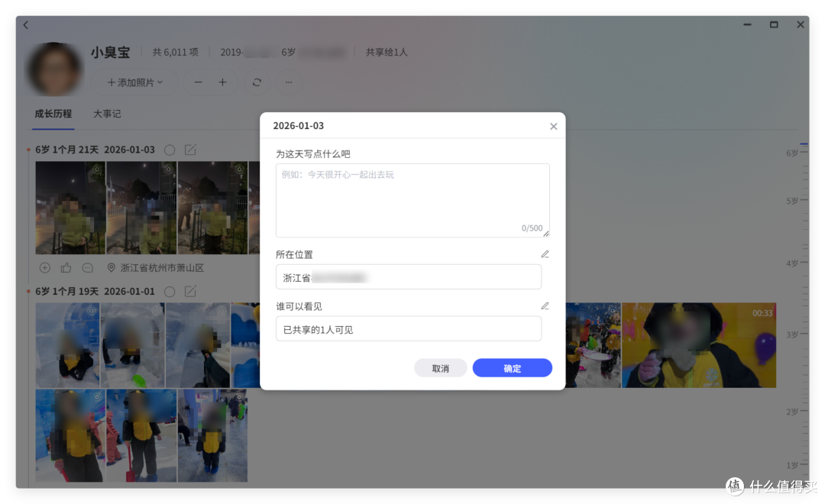The height and width of the screenshot is (504, 825).
Task: Jump to 5岁 on the timeline
Action: point(792,201)
